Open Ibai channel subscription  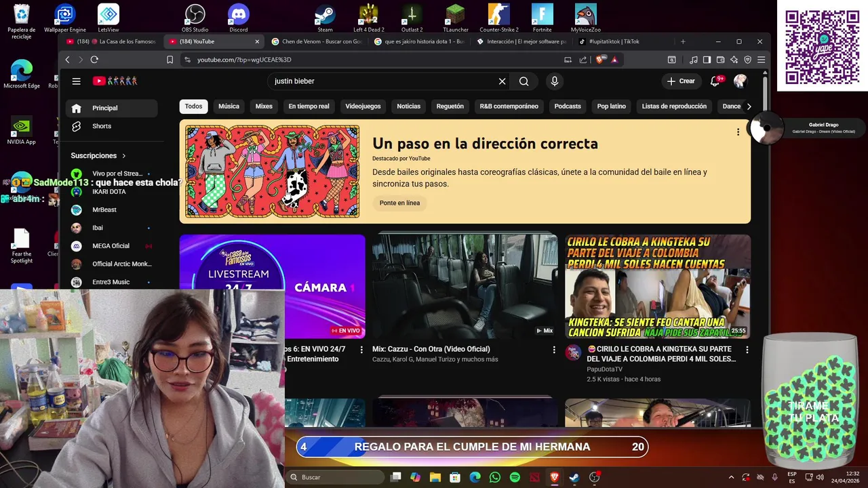point(112,228)
